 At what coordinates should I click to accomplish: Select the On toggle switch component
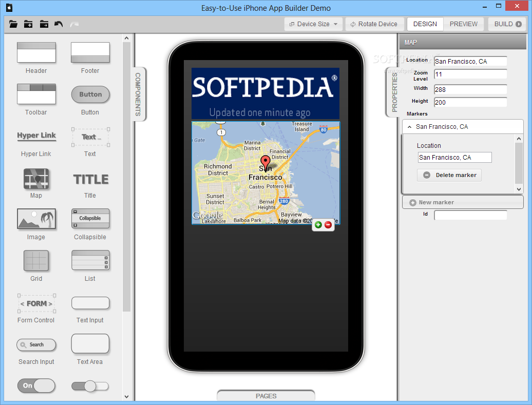36,385
